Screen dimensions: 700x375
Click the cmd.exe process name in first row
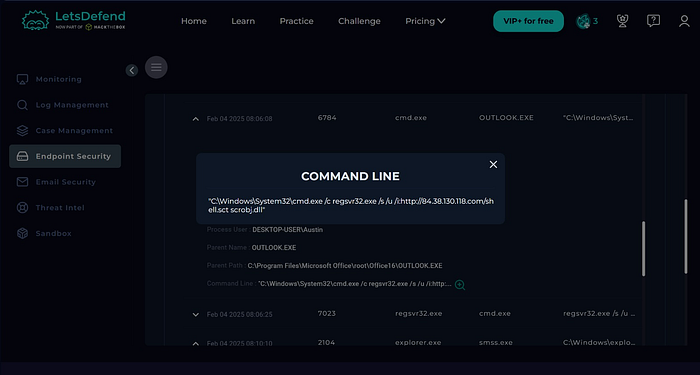411,118
